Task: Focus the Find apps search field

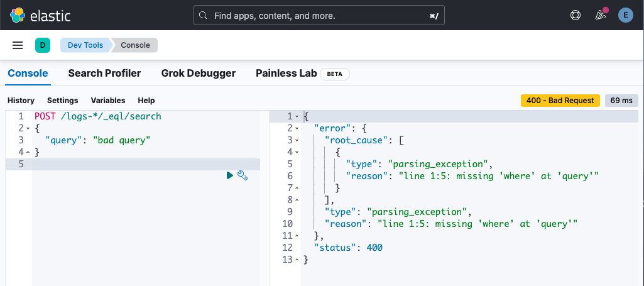Action: point(319,15)
